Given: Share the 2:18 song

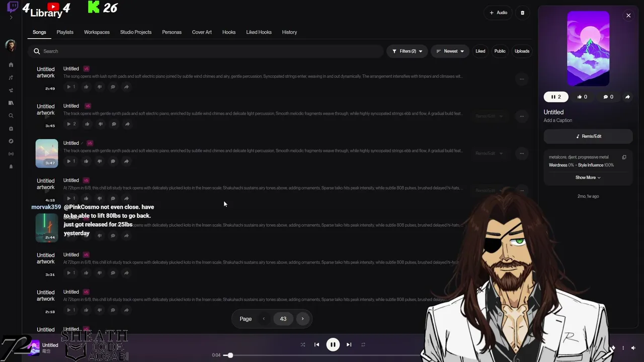Looking at the screenshot, I should coord(126,310).
